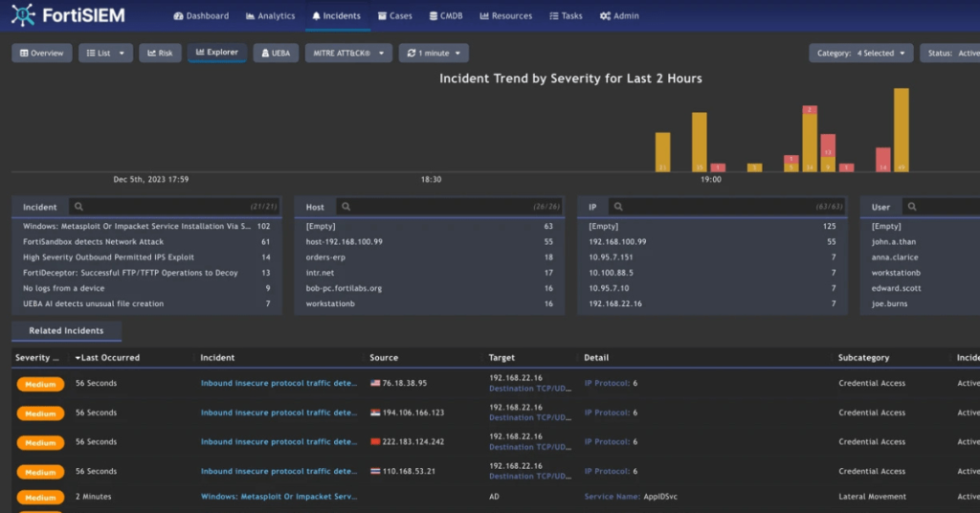Open the 1 minute refresh interval dropdown
The height and width of the screenshot is (513, 980).
tap(434, 53)
